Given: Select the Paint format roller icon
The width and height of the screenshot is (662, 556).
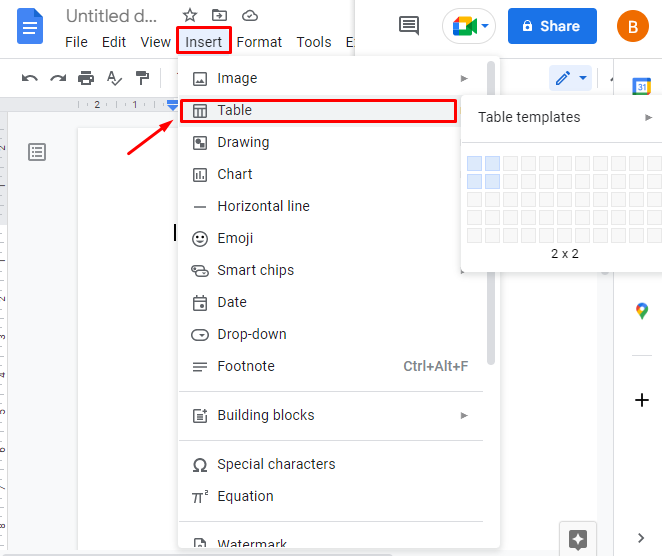Looking at the screenshot, I should click(x=142, y=79).
